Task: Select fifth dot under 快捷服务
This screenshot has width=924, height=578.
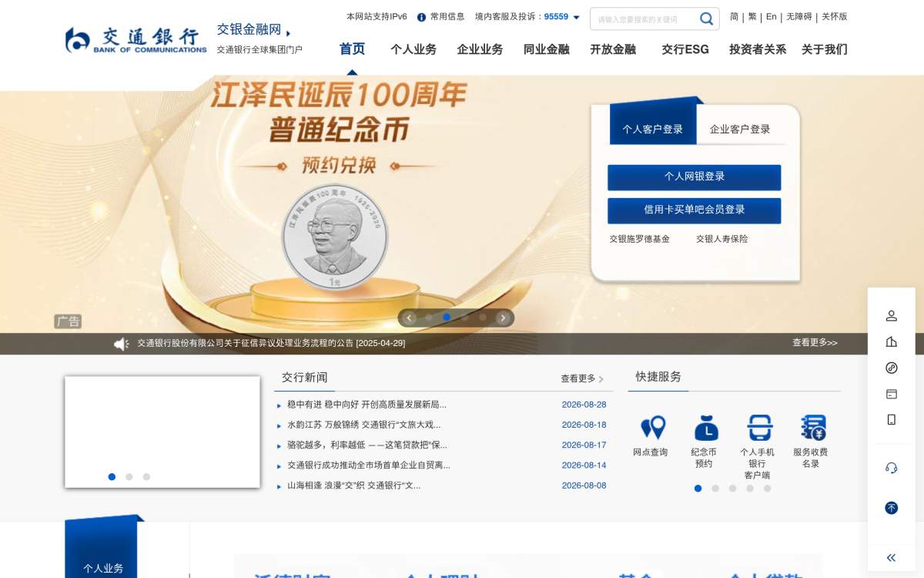Action: click(767, 489)
